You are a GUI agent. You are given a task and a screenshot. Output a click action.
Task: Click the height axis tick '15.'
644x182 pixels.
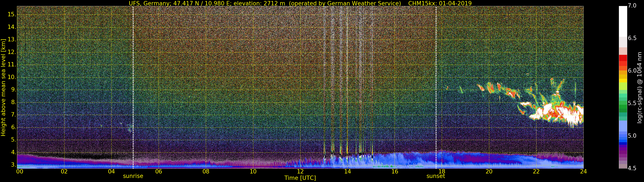coord(12,15)
